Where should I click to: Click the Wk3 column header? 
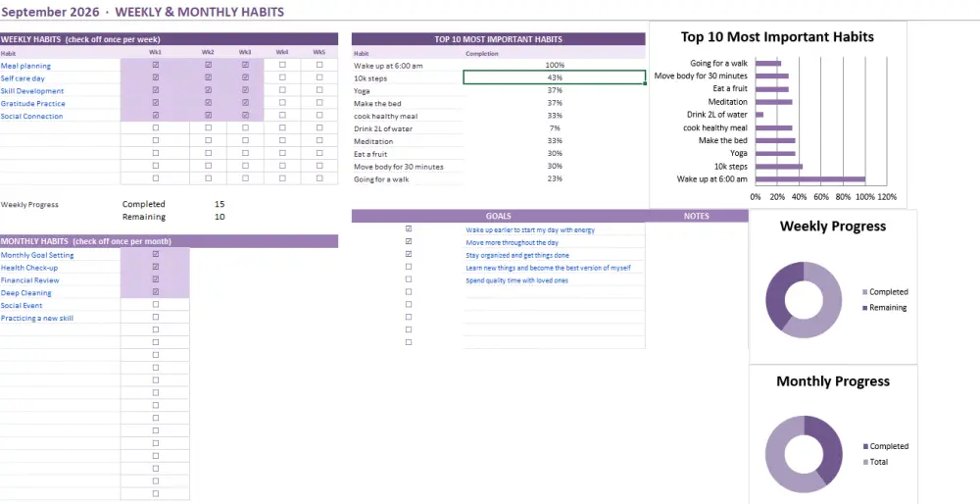pos(245,53)
